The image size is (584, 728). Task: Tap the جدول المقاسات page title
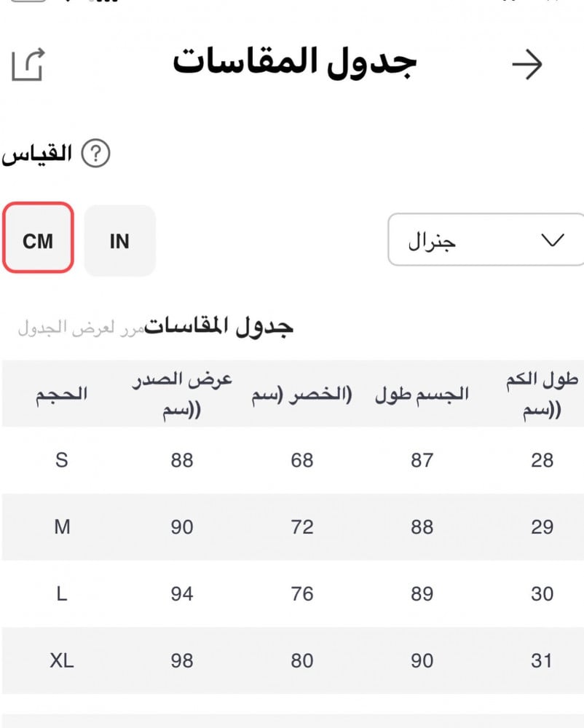coord(294,63)
